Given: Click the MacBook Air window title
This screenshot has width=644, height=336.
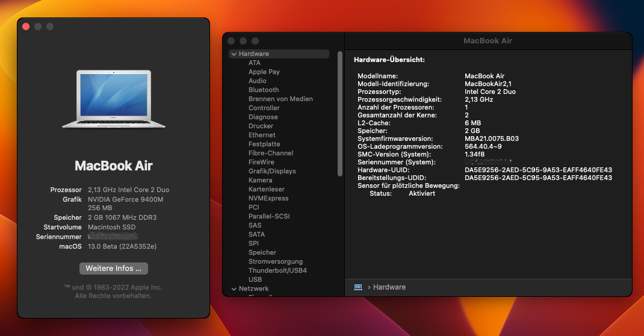Looking at the screenshot, I should pos(488,41).
